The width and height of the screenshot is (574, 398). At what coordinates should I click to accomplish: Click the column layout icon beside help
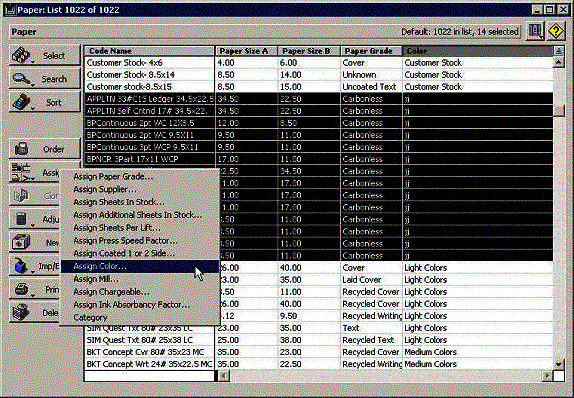(535, 31)
